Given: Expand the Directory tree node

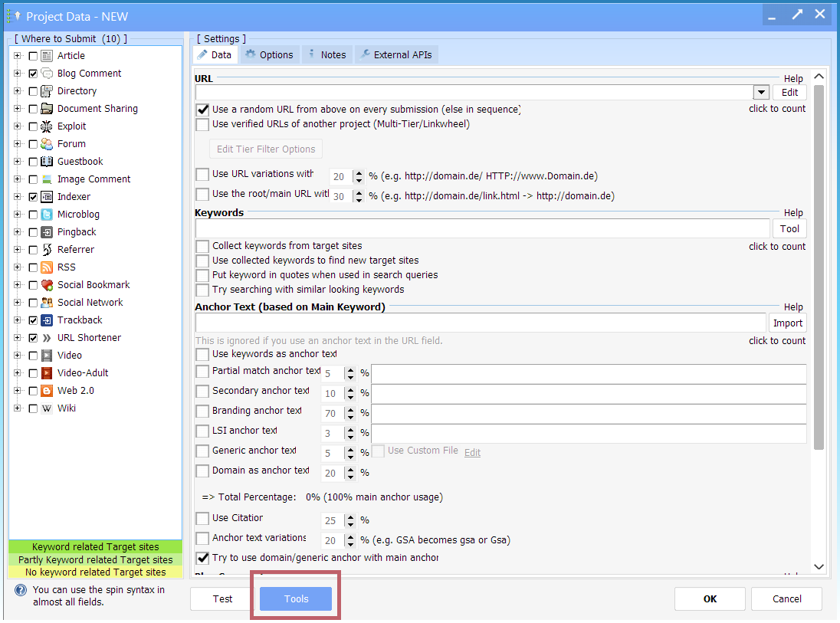Looking at the screenshot, I should tap(18, 91).
